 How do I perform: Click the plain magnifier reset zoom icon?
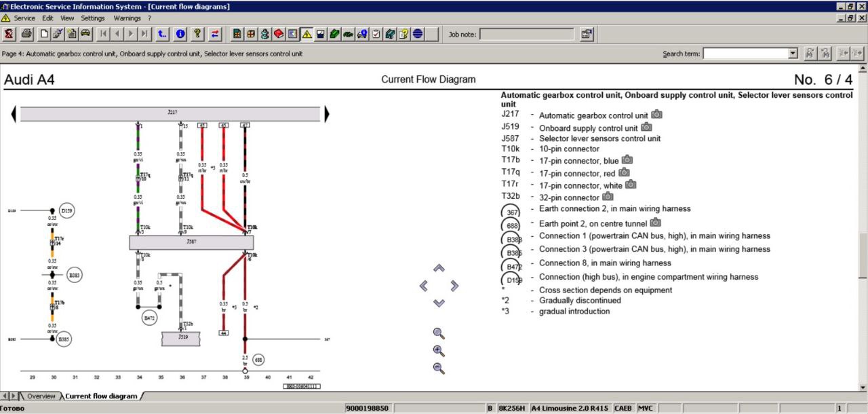(x=439, y=333)
